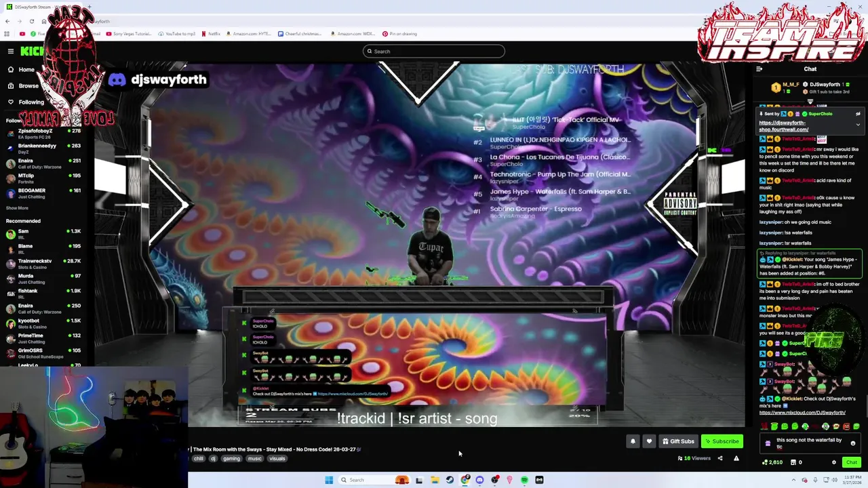The image size is (868, 488).
Task: Select the visuals stream tag
Action: tap(277, 459)
